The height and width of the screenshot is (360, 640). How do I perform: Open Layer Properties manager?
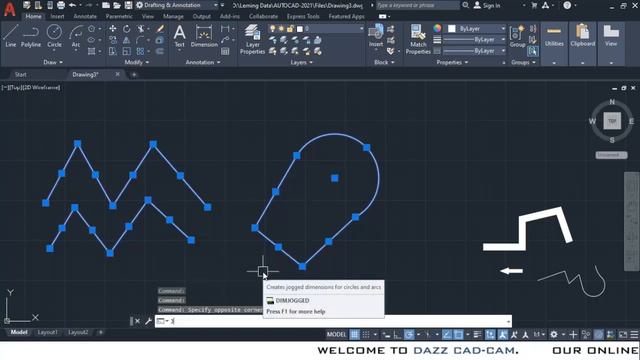pyautogui.click(x=252, y=39)
